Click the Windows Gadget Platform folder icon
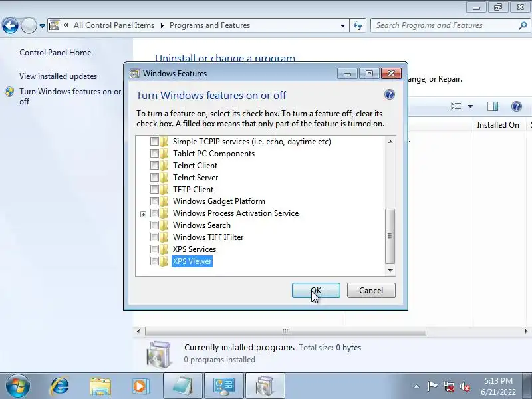 (x=164, y=201)
